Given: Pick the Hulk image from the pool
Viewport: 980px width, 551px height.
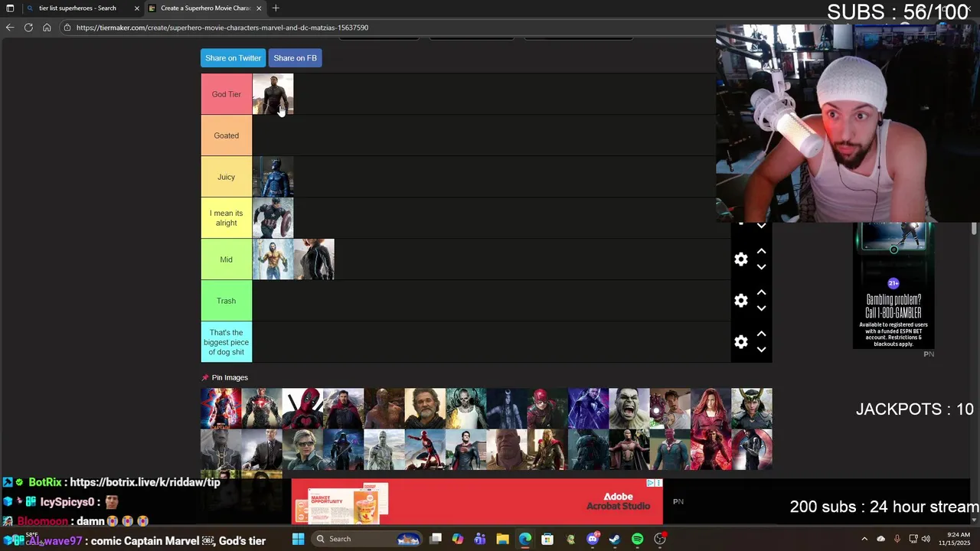Looking at the screenshot, I should click(629, 409).
